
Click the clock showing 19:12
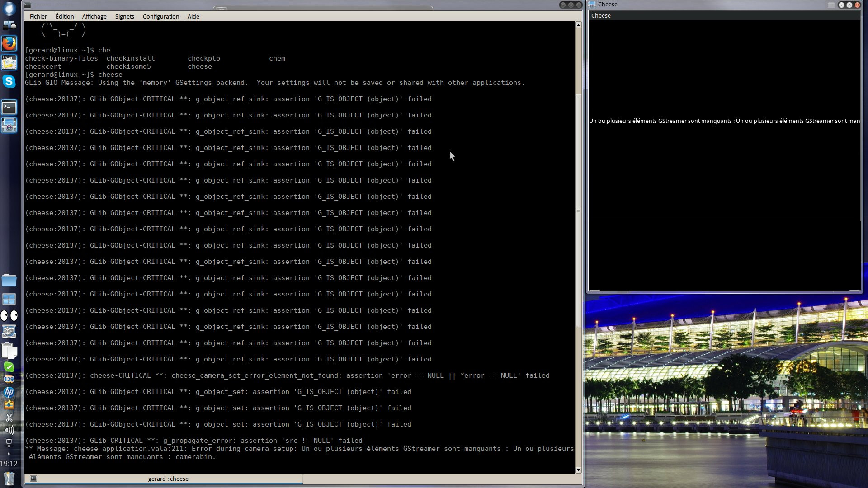tap(9, 464)
